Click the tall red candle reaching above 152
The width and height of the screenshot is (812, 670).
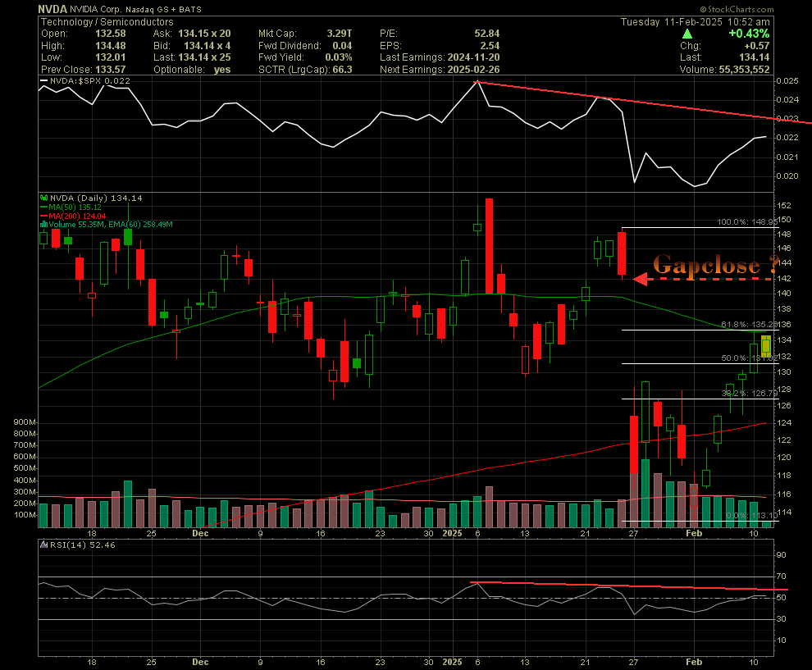point(489,246)
